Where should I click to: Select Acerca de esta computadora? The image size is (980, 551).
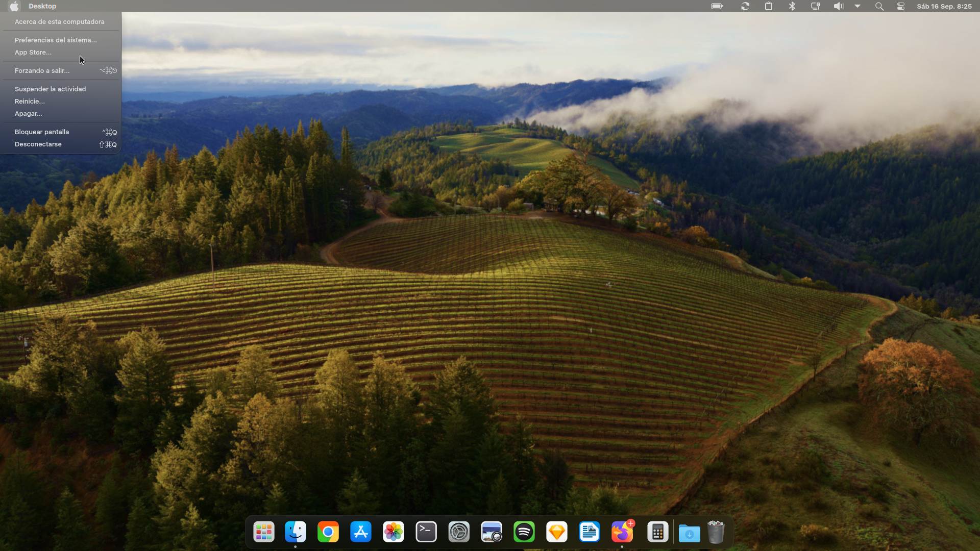61,22
